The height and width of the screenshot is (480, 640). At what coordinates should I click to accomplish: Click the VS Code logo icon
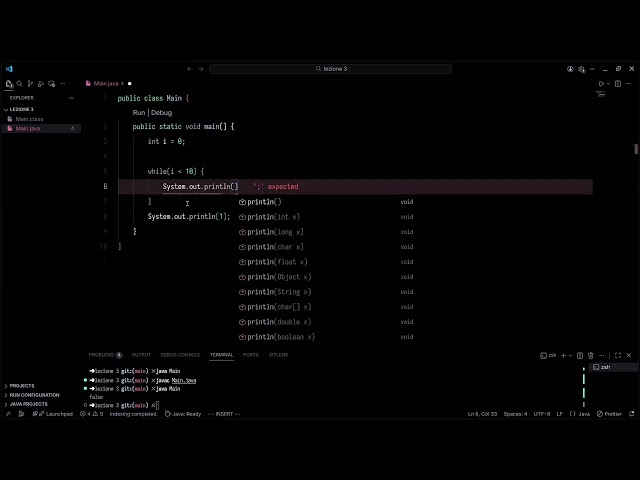pyautogui.click(x=9, y=69)
